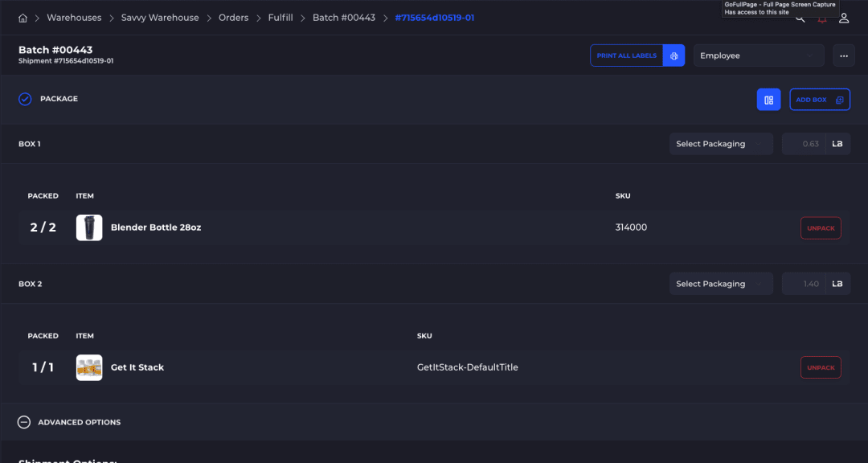Image resolution: width=868 pixels, height=463 pixels.
Task: Unpack the Blender Bottle 28oz item
Action: (x=821, y=227)
